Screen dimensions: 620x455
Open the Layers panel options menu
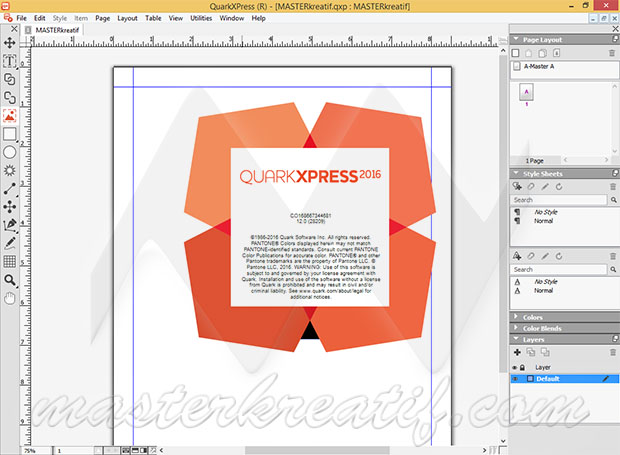pyautogui.click(x=615, y=339)
